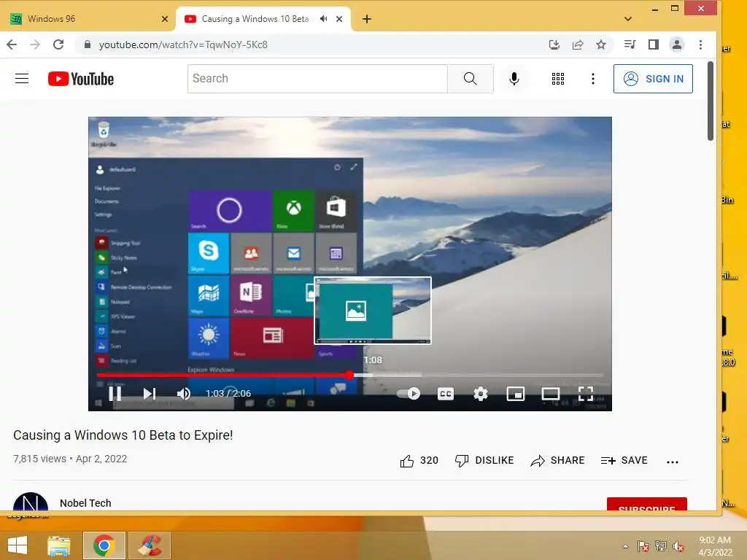Go forward in Chrome
747x560 pixels.
point(35,44)
